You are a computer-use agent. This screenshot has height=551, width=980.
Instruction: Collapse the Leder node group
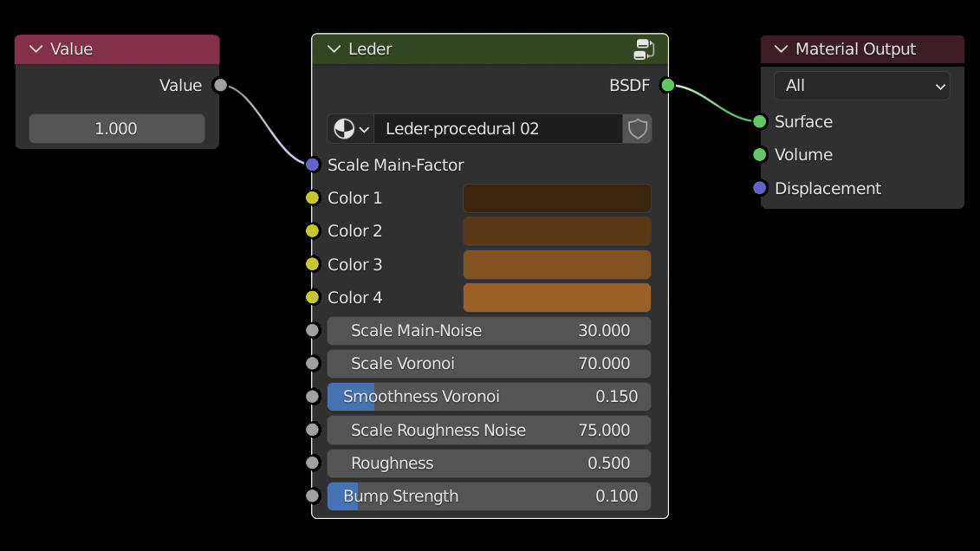click(x=334, y=49)
